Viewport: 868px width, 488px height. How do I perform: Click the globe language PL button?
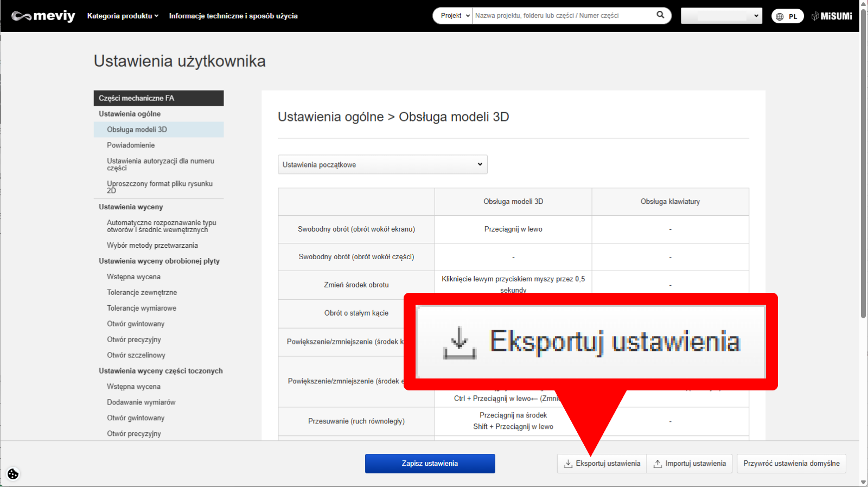tap(787, 16)
